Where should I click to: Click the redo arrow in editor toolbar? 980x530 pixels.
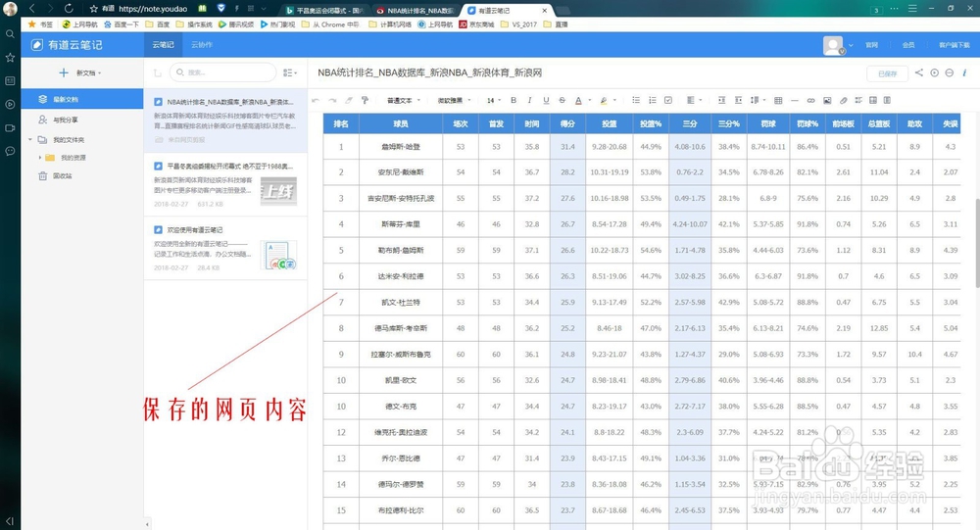332,100
